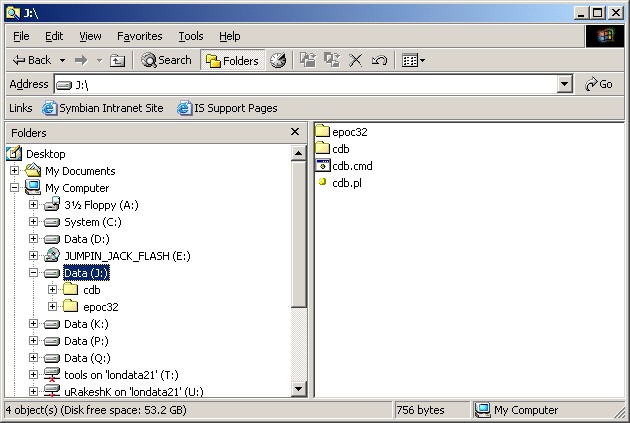The height and width of the screenshot is (423, 630).
Task: Expand the Data (D:) node
Action: point(34,239)
